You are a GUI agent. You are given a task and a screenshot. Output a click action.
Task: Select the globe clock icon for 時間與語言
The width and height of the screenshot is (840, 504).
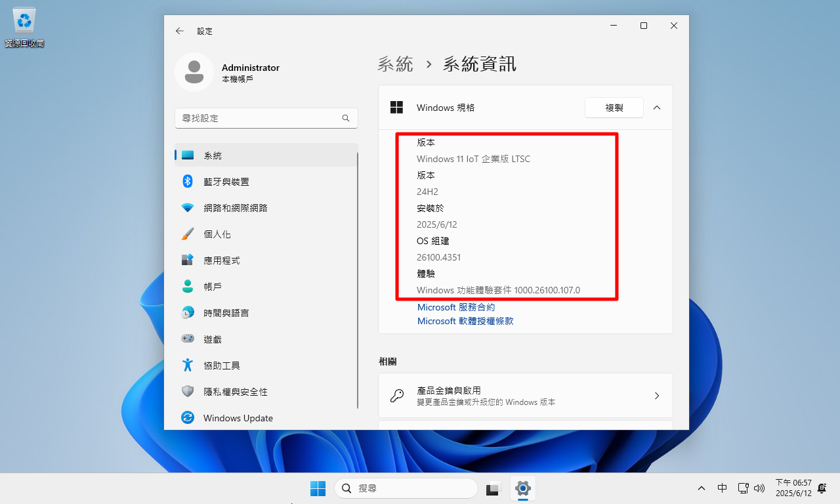coord(188,313)
